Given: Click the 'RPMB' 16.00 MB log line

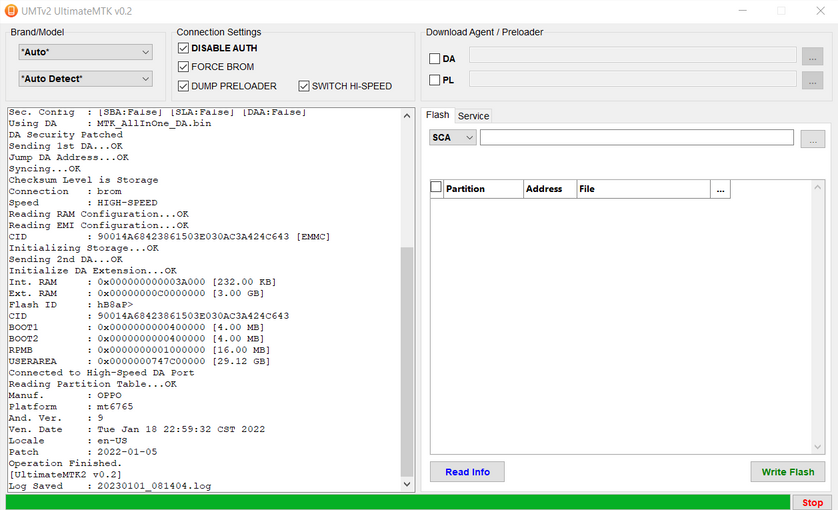Looking at the screenshot, I should [139, 350].
